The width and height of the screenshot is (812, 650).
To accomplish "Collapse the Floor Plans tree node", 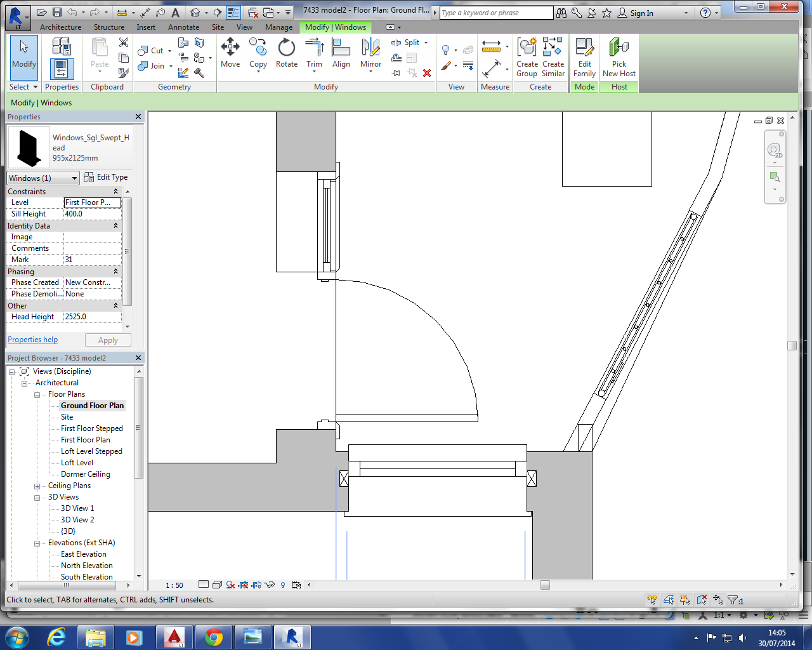I will 37,395.
